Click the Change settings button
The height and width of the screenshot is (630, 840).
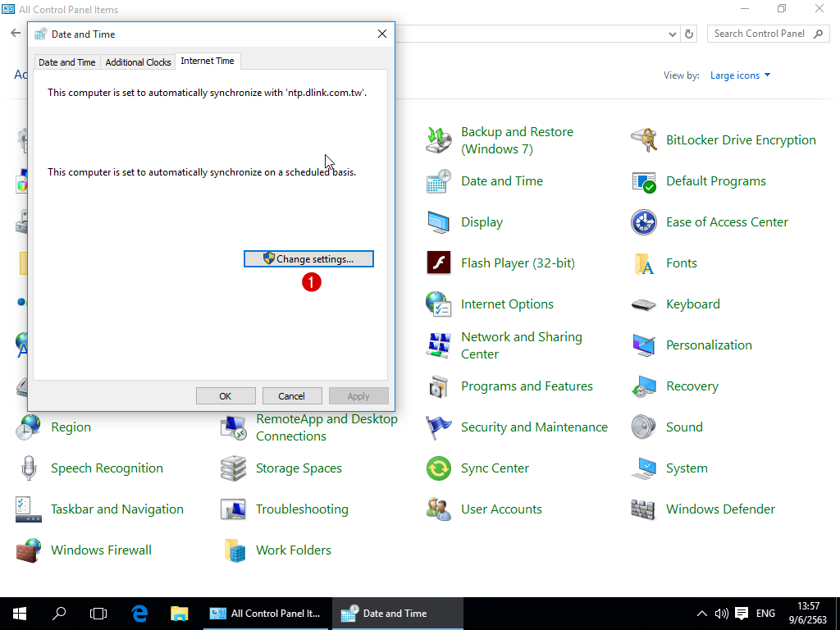point(308,259)
